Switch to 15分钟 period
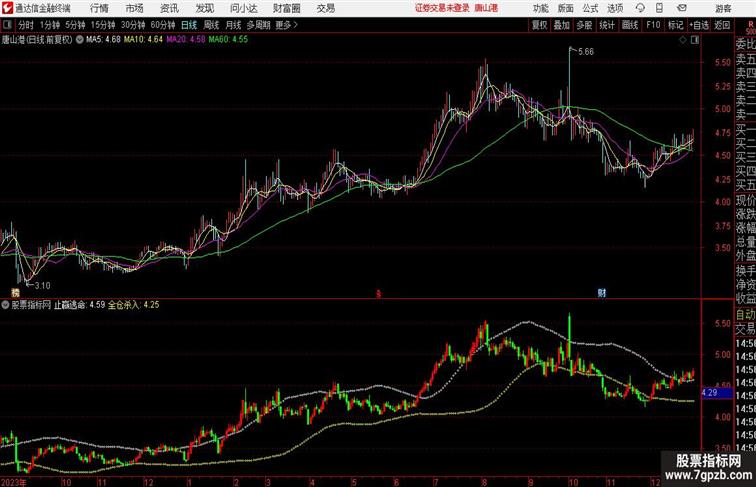Viewport: 756px width, 487px height. point(103,25)
